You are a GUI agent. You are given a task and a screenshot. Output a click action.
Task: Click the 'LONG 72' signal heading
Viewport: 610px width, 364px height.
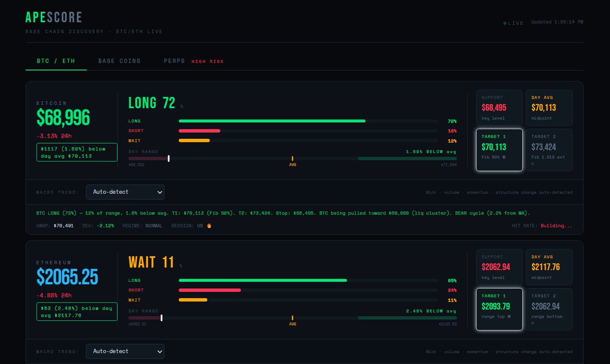(152, 103)
